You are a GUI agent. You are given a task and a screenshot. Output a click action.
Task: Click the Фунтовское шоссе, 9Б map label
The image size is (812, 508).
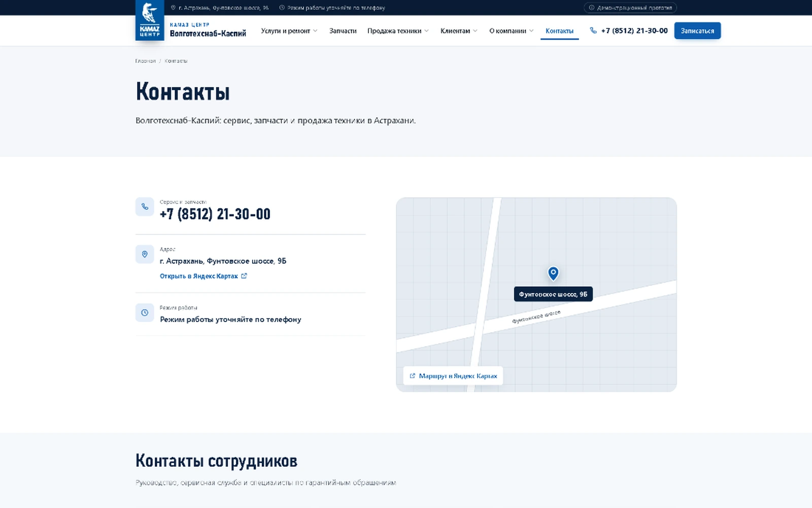pyautogui.click(x=553, y=294)
